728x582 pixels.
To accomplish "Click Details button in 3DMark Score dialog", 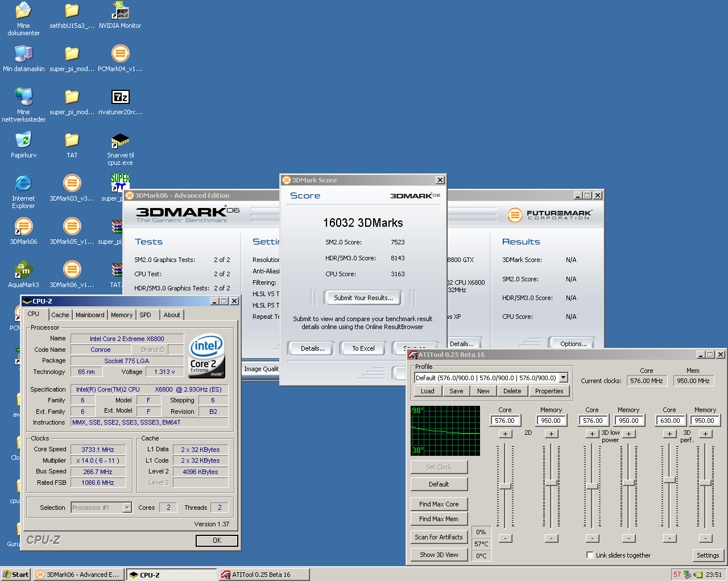I will coord(312,348).
